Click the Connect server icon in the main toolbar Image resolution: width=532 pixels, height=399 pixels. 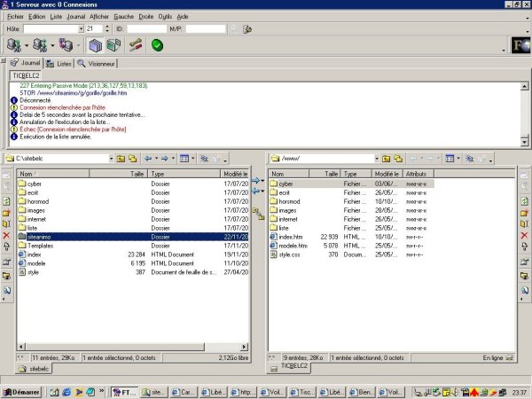14,45
